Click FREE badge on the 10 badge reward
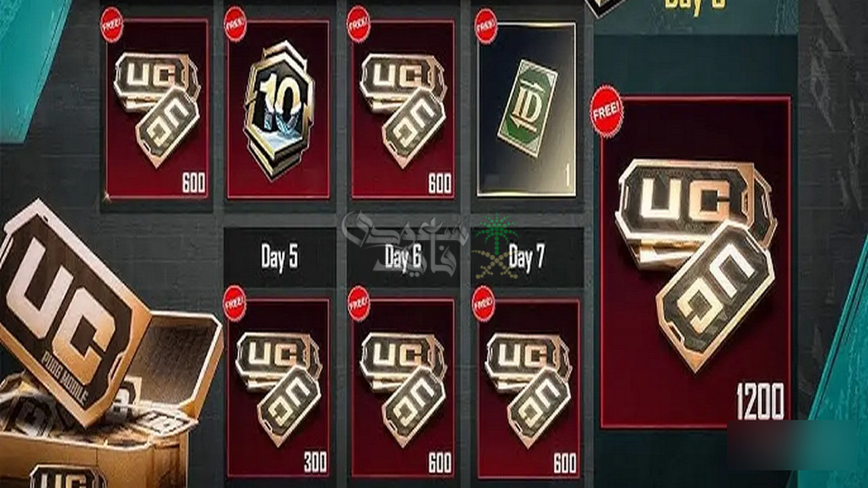The image size is (868, 488). [x=235, y=24]
